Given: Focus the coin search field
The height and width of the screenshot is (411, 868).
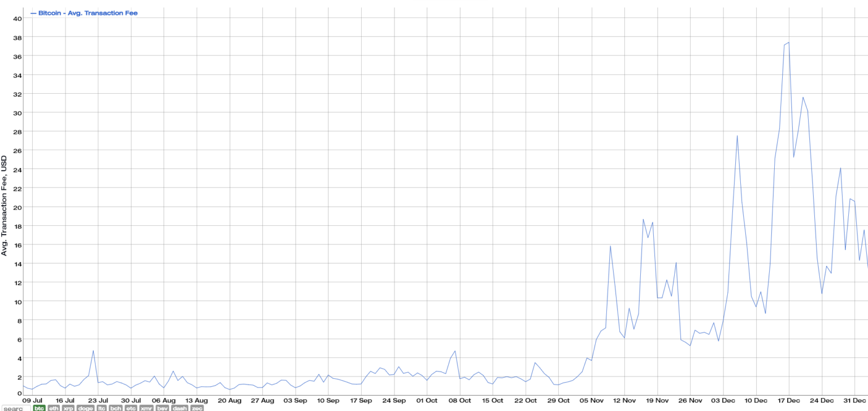Looking at the screenshot, I should [16, 408].
